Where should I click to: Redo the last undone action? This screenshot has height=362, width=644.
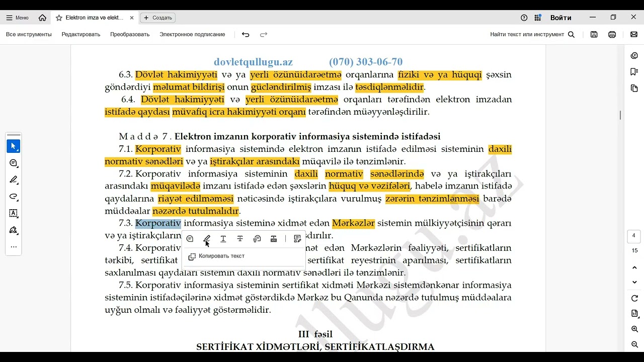(x=264, y=35)
